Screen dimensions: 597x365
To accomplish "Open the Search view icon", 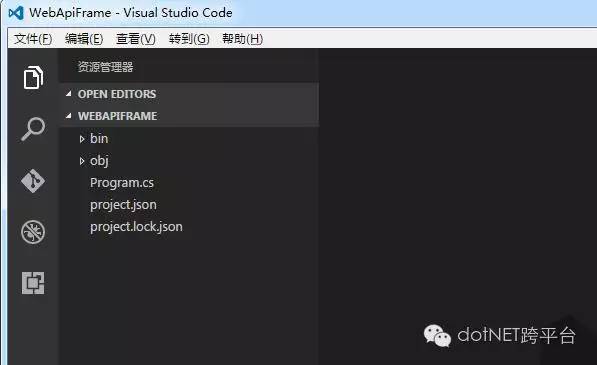I will tap(33, 129).
